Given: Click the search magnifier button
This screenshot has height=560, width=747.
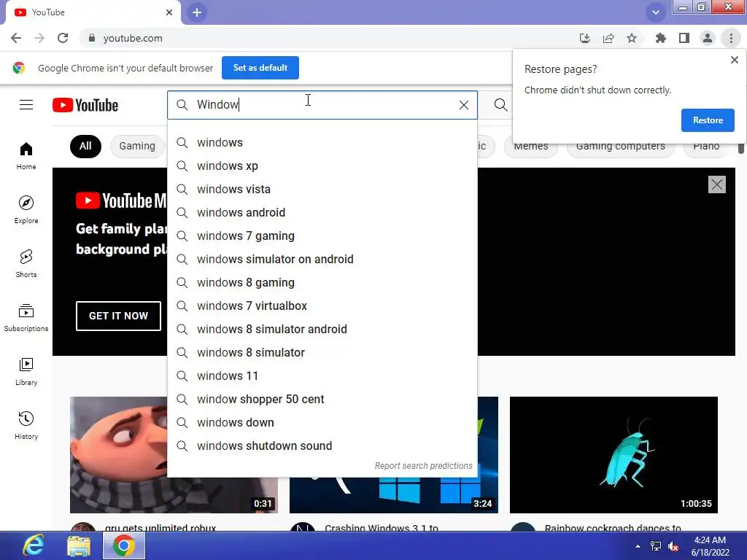Looking at the screenshot, I should (500, 105).
